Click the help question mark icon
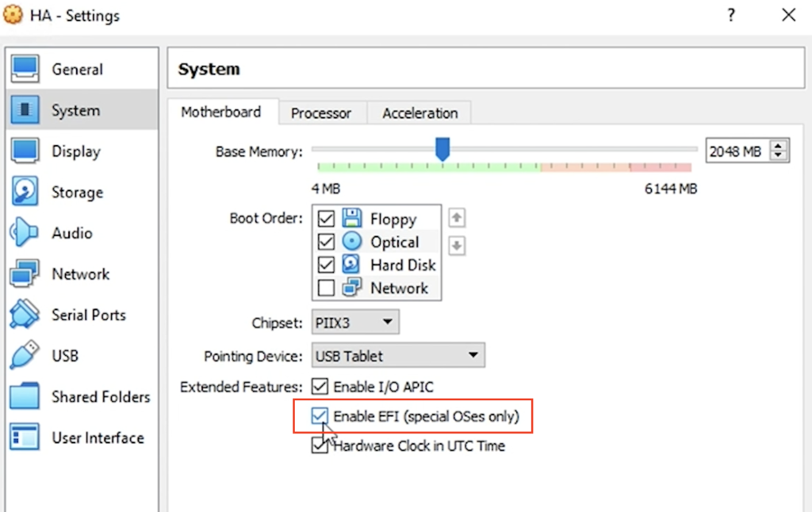 [x=731, y=15]
